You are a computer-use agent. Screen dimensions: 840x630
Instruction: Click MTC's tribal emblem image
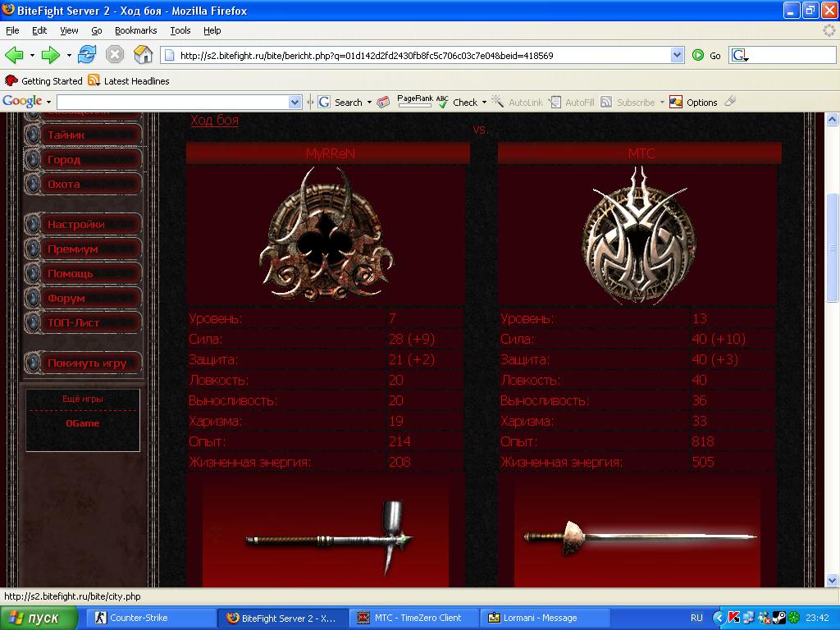click(x=638, y=235)
